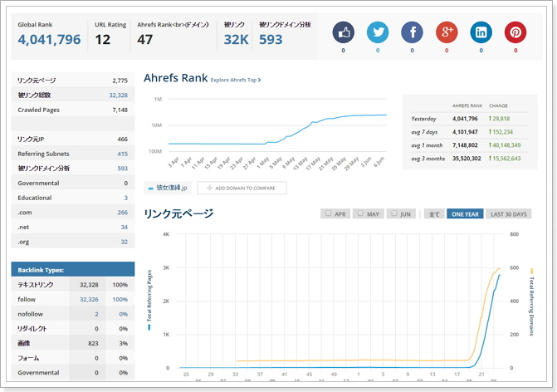
Task: Toggle the JUN checkbox
Action: coord(394,213)
